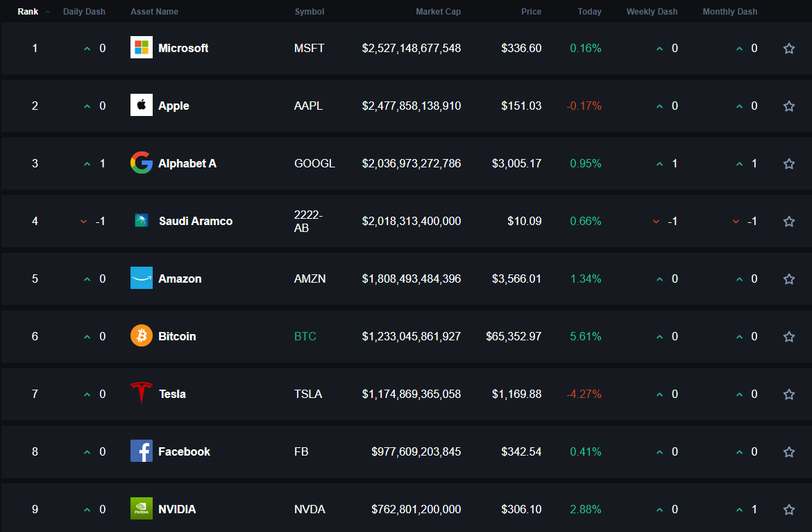Click the Saudi Aramco logo
Viewport: 812px width, 532px height.
[141, 221]
